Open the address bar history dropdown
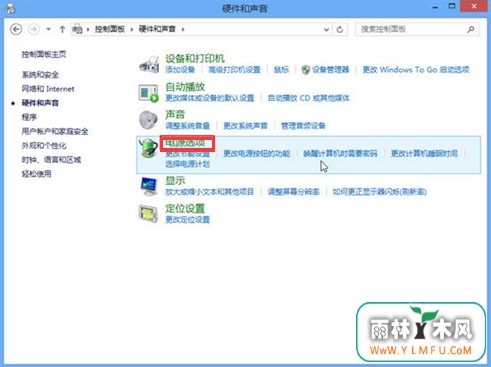This screenshot has height=367, width=491. click(x=326, y=30)
